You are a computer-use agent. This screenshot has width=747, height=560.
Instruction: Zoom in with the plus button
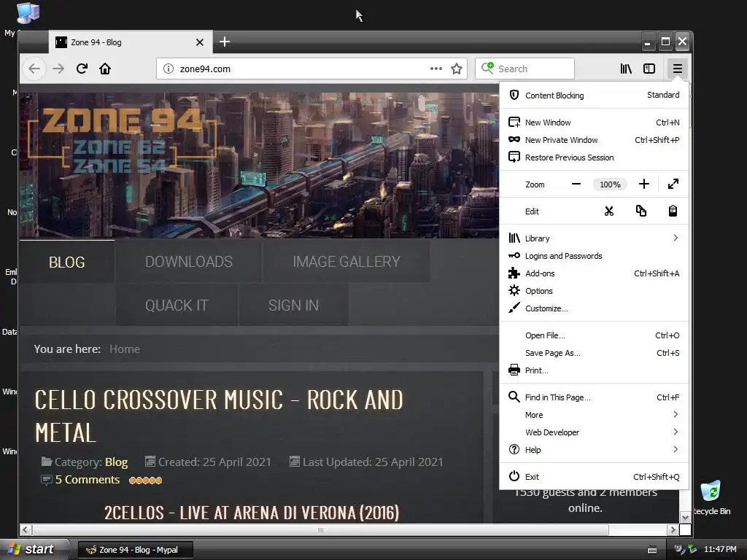point(643,184)
